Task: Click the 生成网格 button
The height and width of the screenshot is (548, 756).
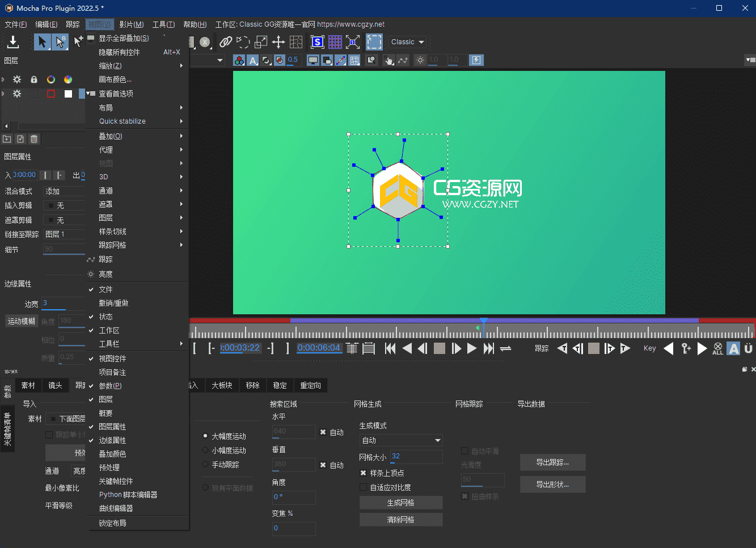Action: [400, 503]
